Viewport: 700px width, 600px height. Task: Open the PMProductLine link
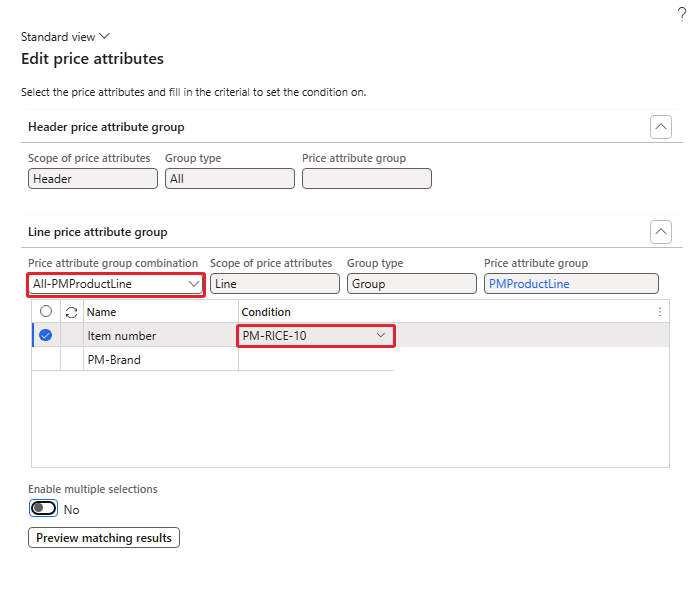529,284
